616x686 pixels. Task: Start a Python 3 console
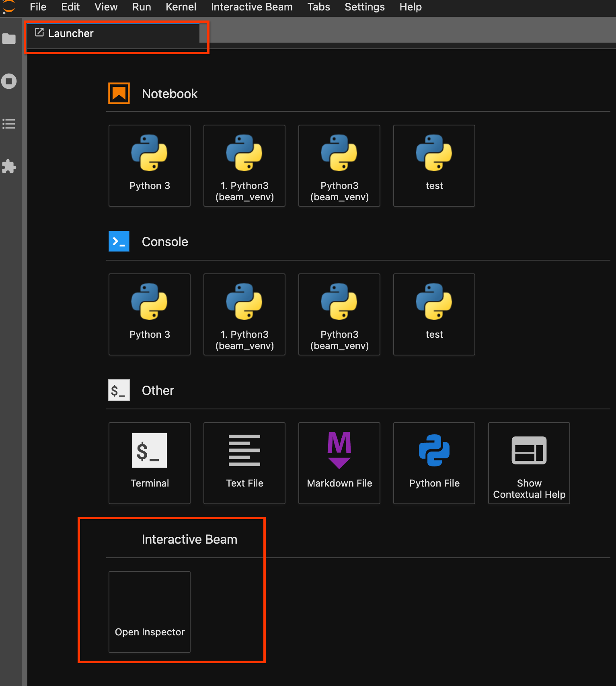coord(150,314)
